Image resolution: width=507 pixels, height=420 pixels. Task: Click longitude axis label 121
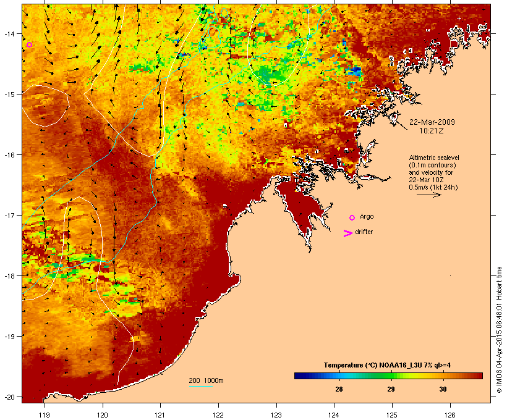click(160, 415)
